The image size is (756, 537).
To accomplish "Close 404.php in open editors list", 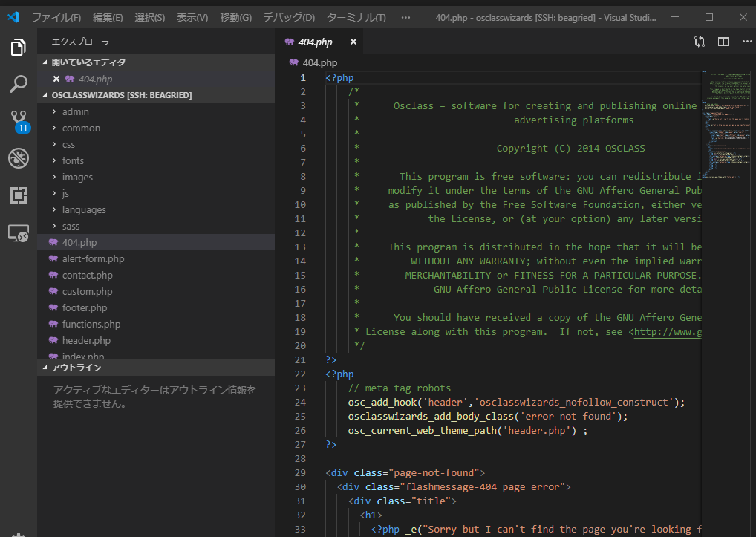I will (56, 79).
